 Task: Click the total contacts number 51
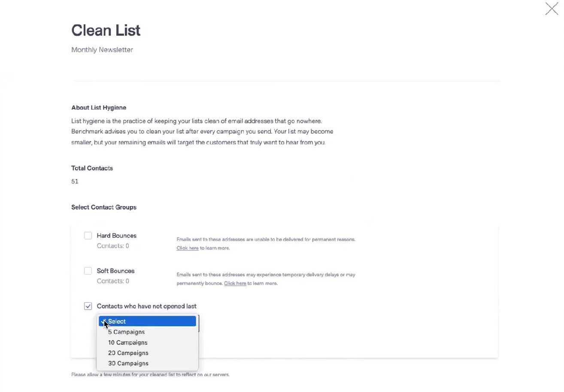tap(75, 182)
